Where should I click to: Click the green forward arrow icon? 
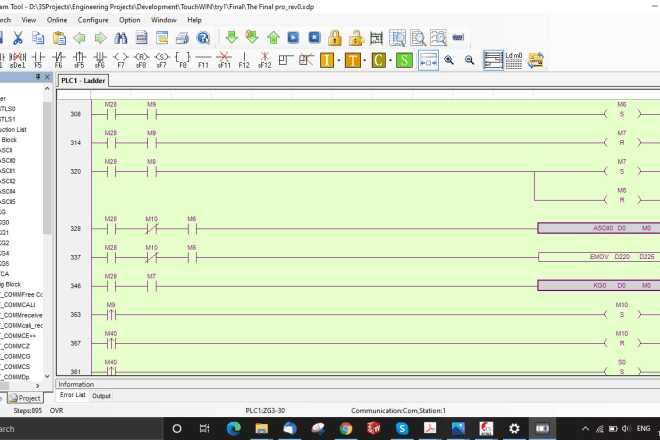(x=100, y=38)
